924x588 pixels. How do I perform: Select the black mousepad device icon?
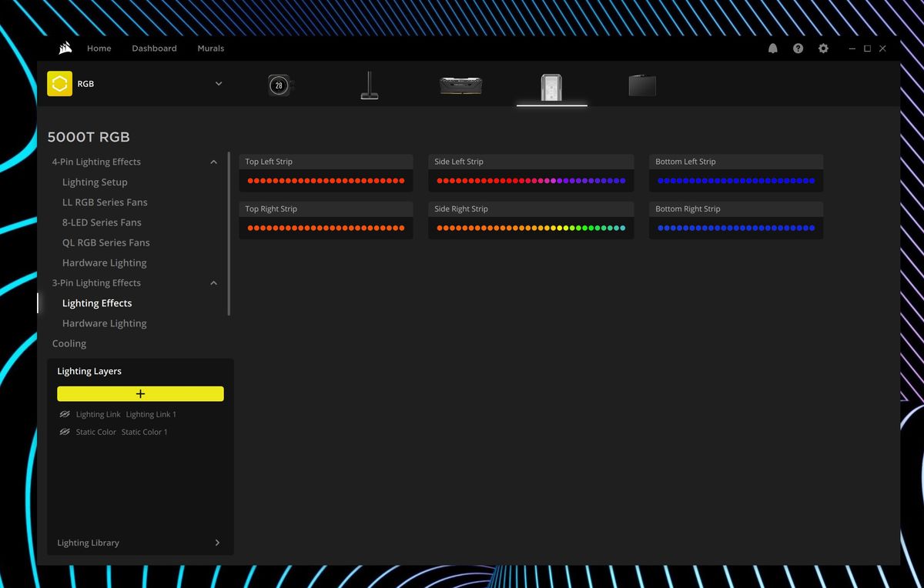point(642,85)
